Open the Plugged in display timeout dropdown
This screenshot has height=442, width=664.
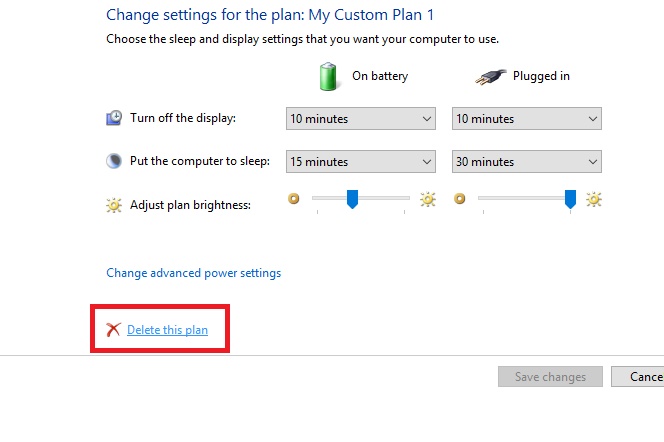(x=527, y=119)
